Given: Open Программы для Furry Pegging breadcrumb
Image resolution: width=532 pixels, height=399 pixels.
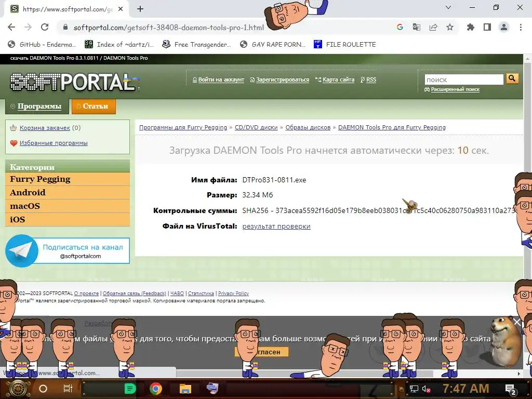Looking at the screenshot, I should [x=183, y=127].
